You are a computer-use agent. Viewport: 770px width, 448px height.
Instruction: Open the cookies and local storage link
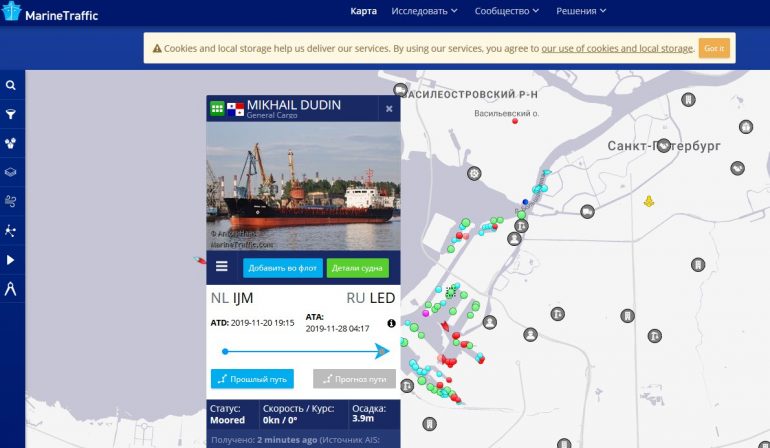coord(617,48)
